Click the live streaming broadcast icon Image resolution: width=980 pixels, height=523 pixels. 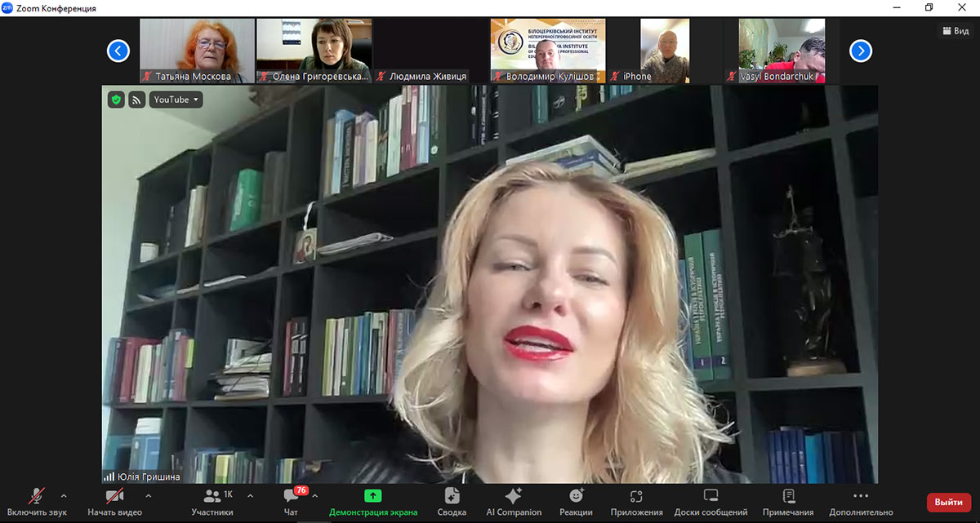[137, 100]
